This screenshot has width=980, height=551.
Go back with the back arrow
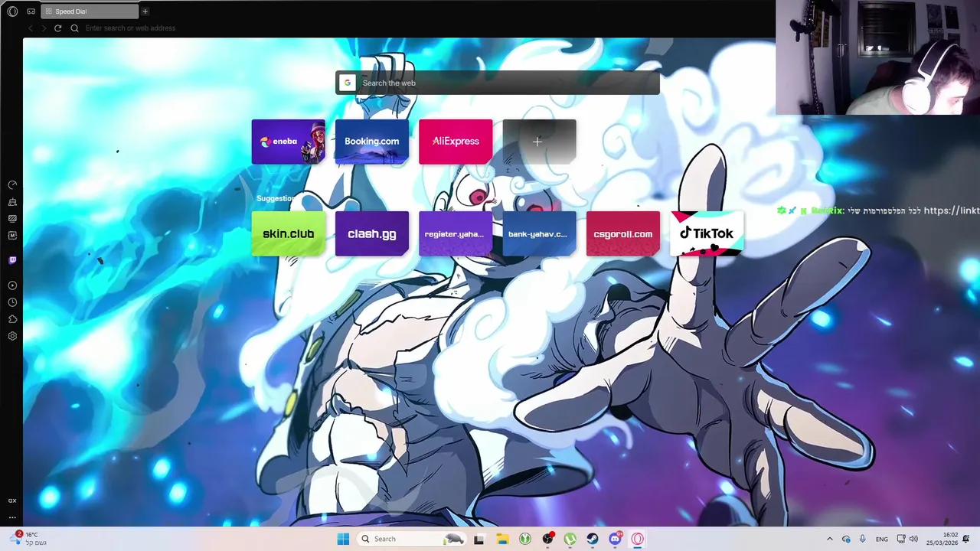[x=31, y=28]
